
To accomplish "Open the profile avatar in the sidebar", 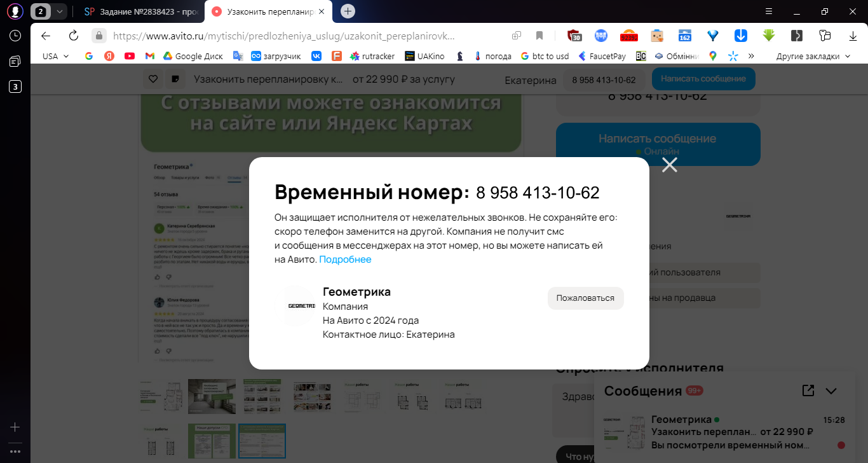I will coord(15,11).
